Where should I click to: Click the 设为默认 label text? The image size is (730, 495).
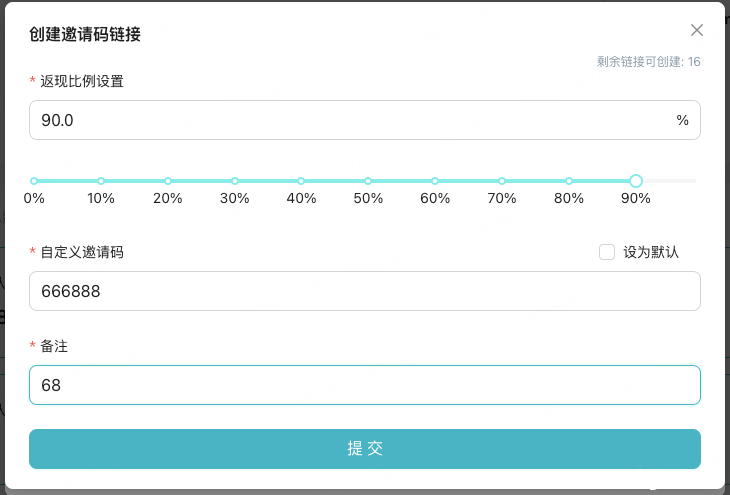(x=651, y=252)
